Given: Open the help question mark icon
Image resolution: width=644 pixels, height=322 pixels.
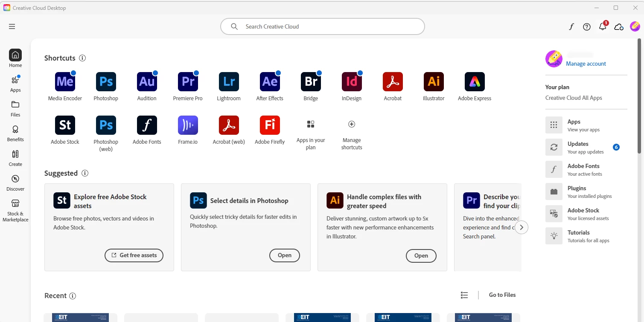Looking at the screenshot, I should click(x=587, y=26).
